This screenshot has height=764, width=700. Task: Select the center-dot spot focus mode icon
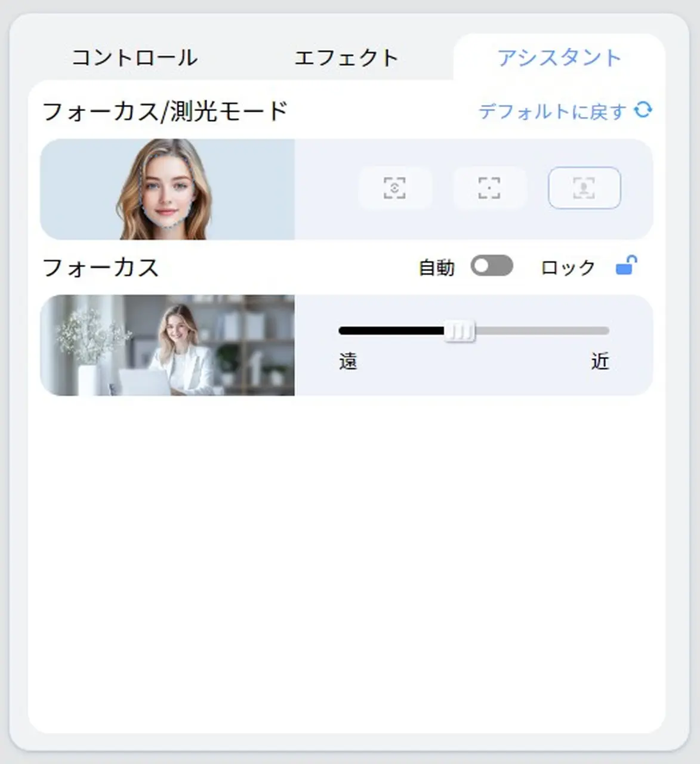point(489,188)
